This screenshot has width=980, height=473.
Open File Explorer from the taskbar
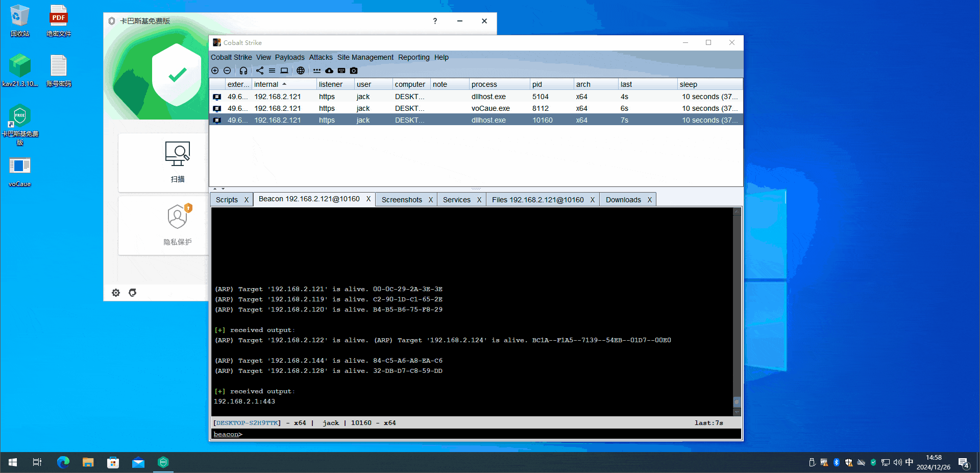(88, 462)
